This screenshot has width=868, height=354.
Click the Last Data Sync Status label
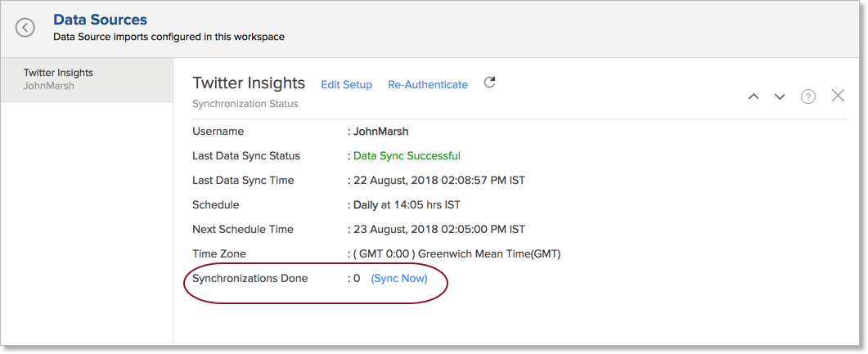246,156
